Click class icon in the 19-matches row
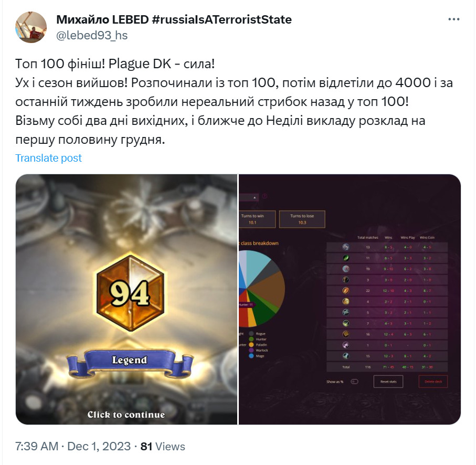Screen dimensions: 476x465 click(x=346, y=269)
